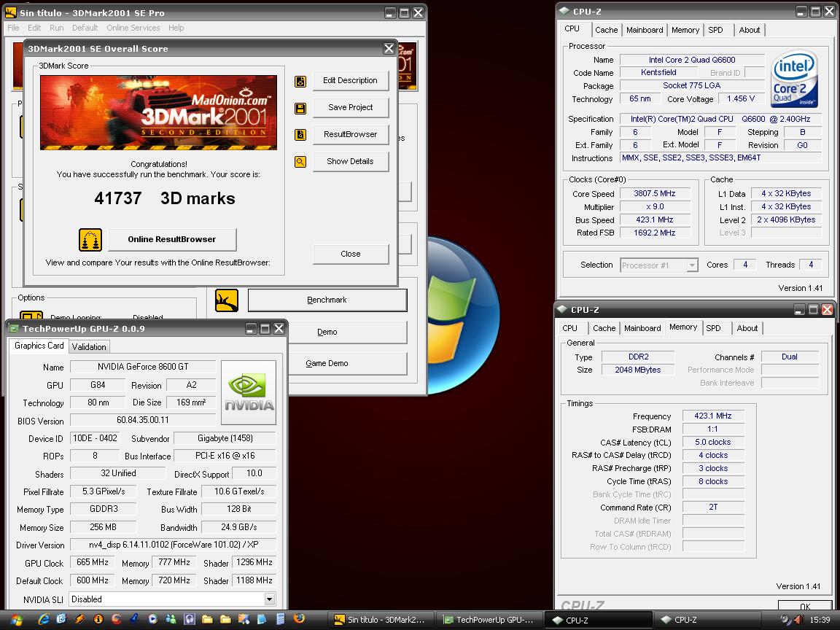Open the Mainboard tab in upper CPU-Z window
Screen dimensions: 840x630
pos(645,30)
